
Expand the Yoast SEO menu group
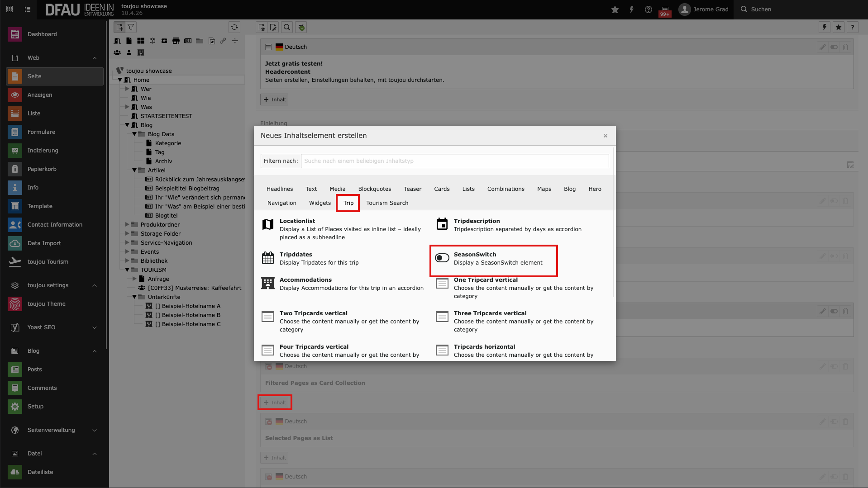(x=94, y=327)
